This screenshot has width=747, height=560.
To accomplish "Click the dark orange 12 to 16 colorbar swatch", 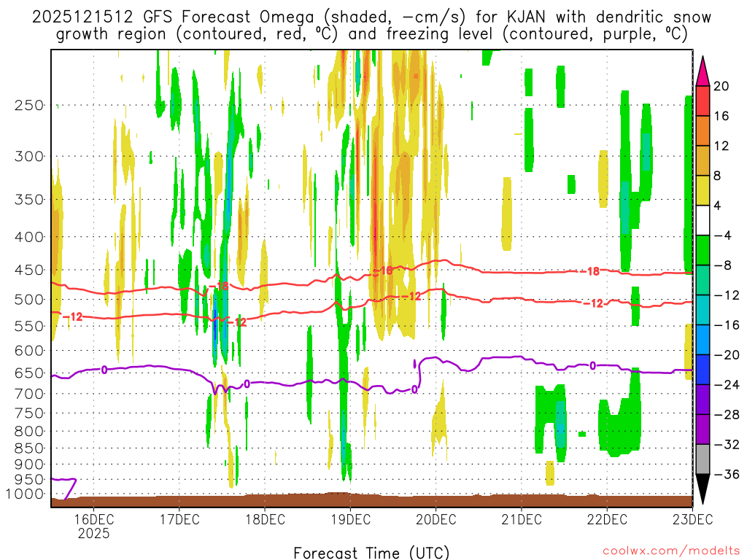I will [703, 131].
